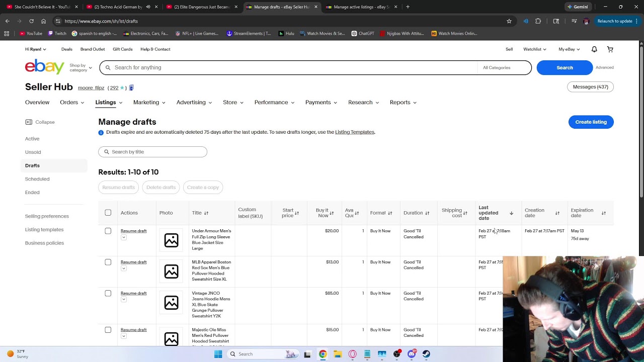Click the Create listing button

tap(591, 122)
